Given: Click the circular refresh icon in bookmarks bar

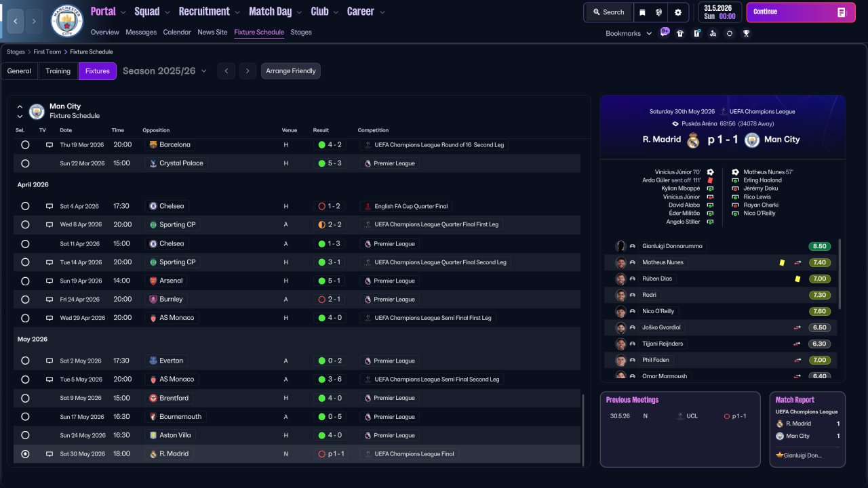Looking at the screenshot, I should [x=729, y=33].
